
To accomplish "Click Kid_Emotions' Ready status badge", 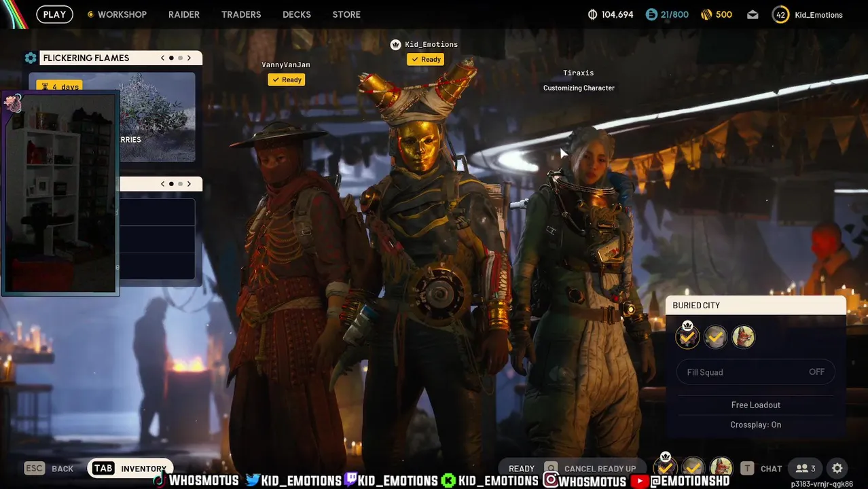I will pyautogui.click(x=426, y=59).
